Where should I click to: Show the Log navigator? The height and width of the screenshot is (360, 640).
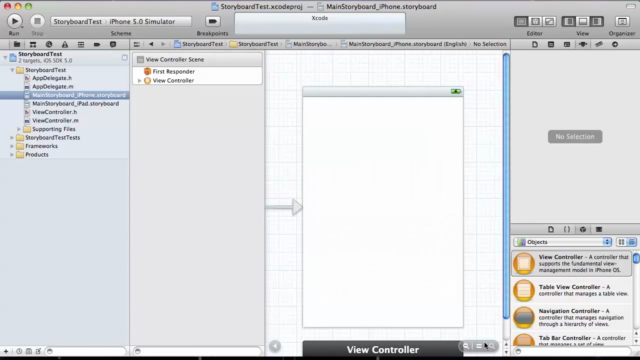(113, 44)
